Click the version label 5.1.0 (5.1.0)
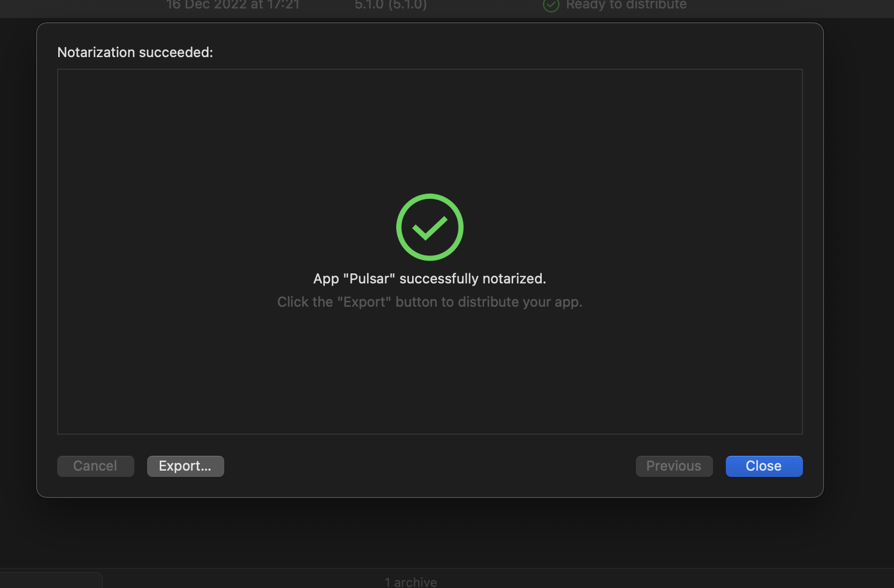Screen dimensions: 894x588 pos(390,5)
